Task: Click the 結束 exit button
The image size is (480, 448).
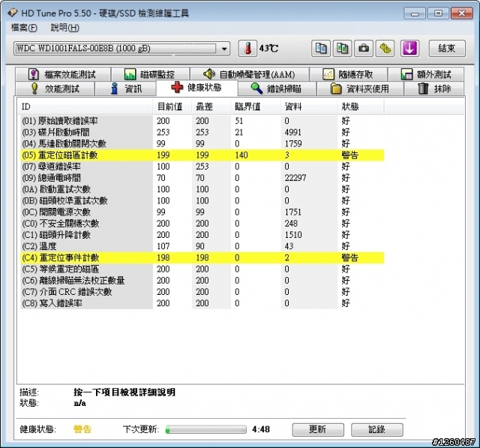Action: tap(447, 48)
